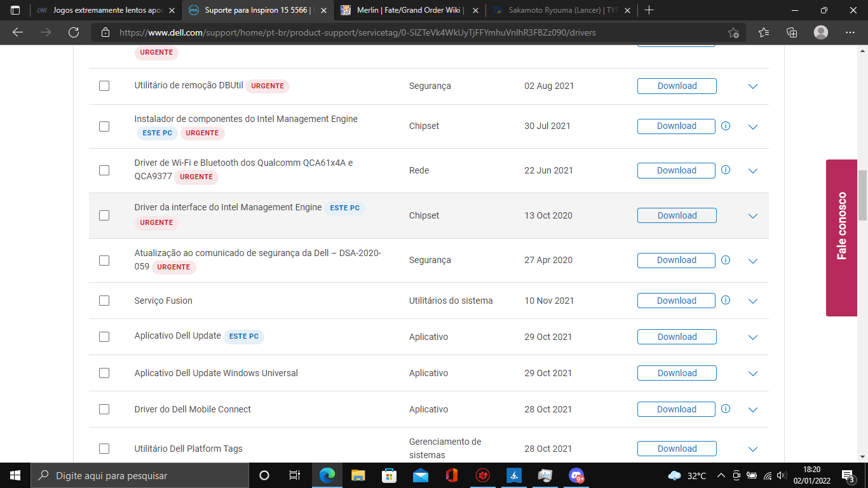Open a new browser tab

pyautogui.click(x=649, y=11)
